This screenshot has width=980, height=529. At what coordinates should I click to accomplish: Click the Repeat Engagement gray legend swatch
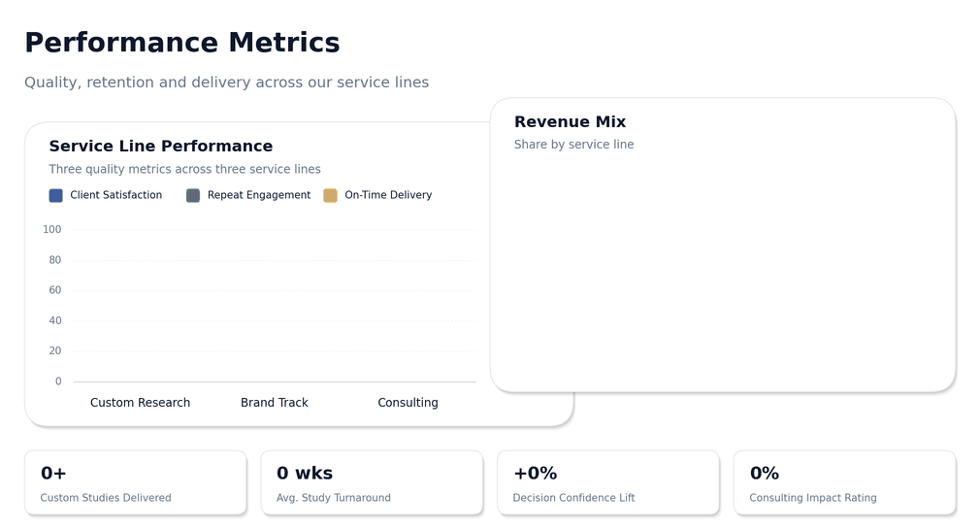tap(193, 196)
